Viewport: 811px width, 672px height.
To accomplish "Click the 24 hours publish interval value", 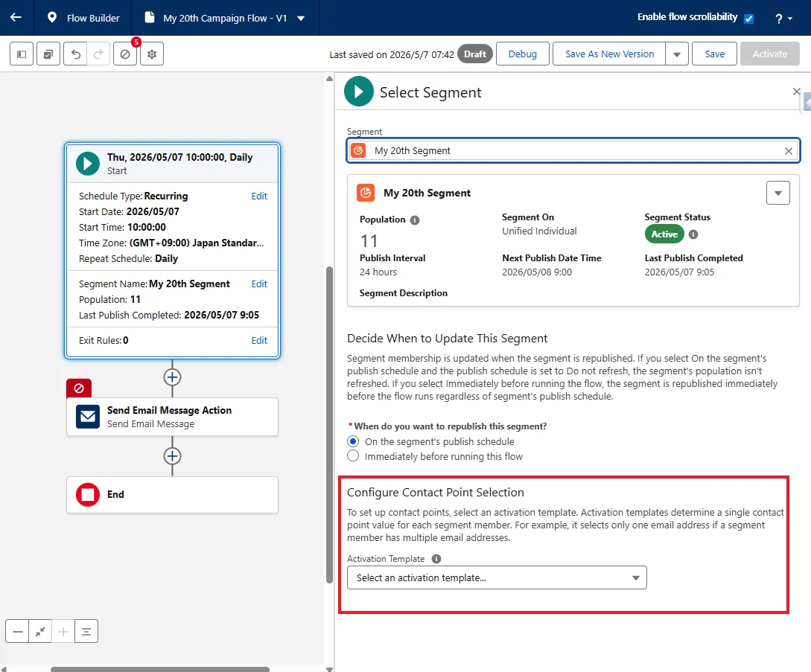I will 378,272.
